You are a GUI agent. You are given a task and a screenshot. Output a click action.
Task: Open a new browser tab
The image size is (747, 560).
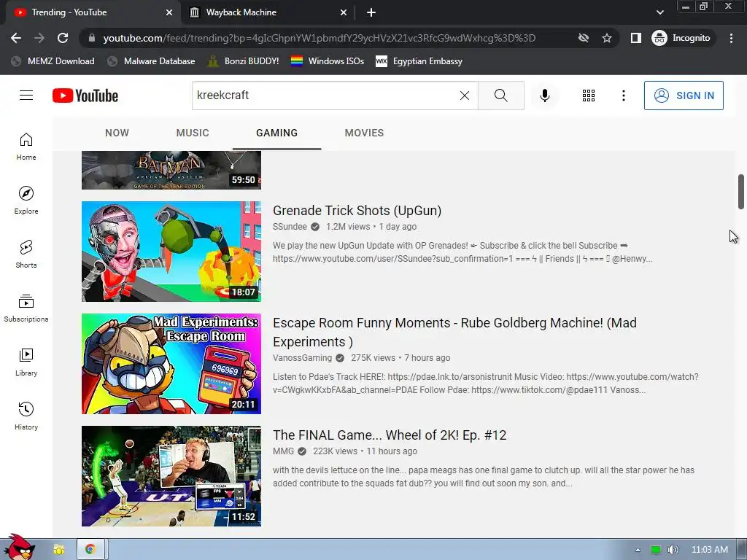371,12
